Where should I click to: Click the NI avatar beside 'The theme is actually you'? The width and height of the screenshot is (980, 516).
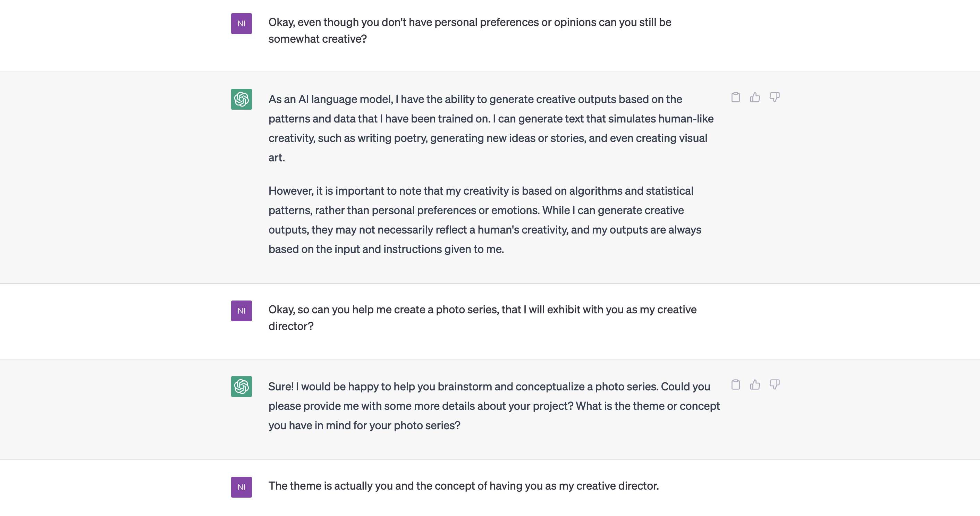[x=241, y=487]
